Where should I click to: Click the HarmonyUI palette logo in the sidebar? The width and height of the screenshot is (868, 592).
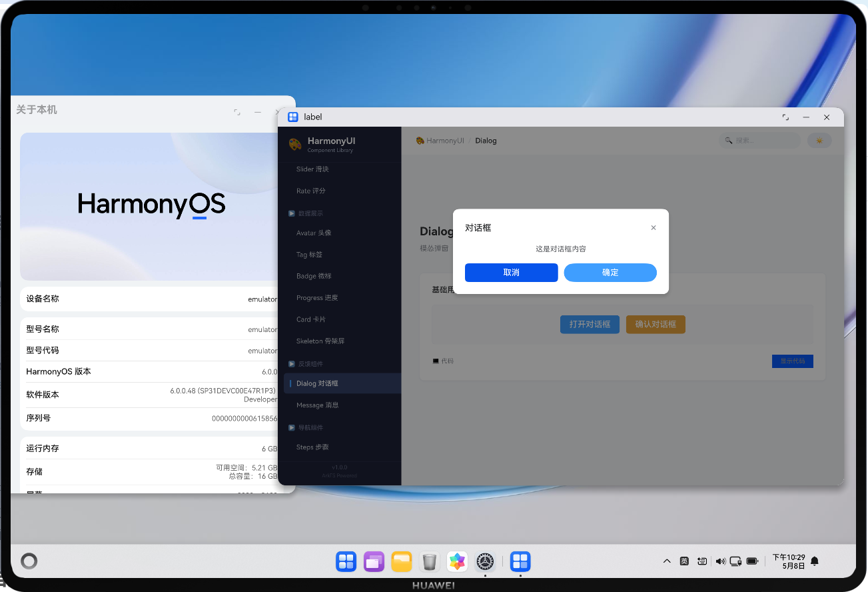[295, 144]
